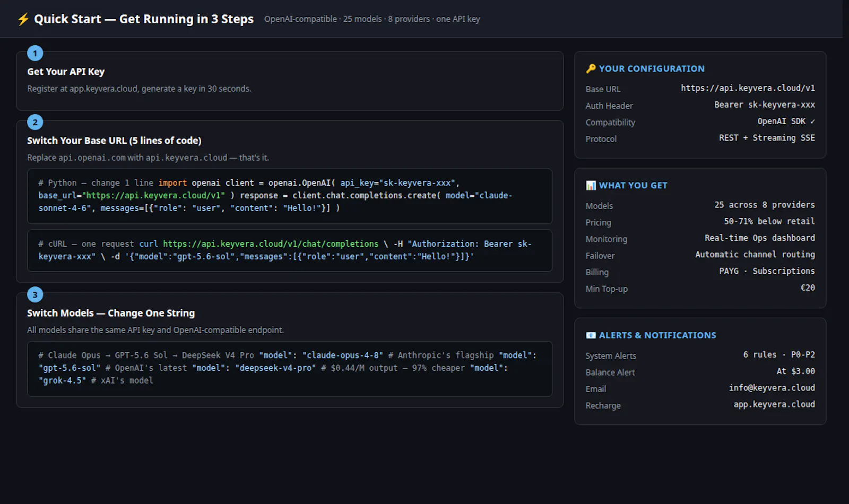Screen dimensions: 849x504
Task: Click the 'All models share the same API key' text
Action: pos(155,330)
